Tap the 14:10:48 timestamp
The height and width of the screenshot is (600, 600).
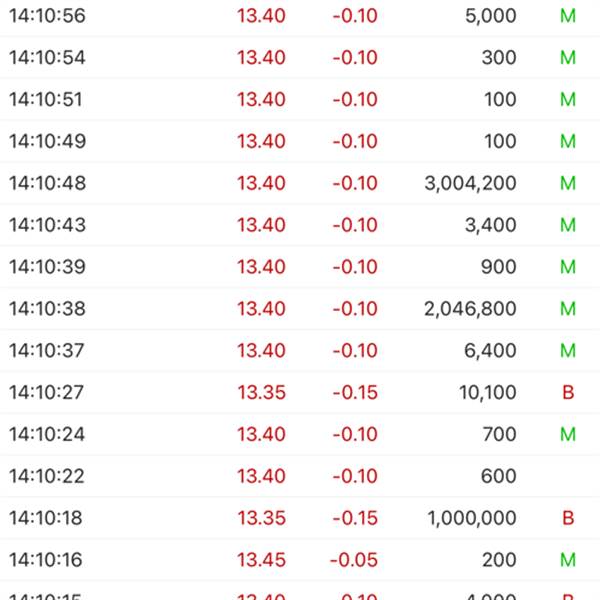pyautogui.click(x=47, y=183)
